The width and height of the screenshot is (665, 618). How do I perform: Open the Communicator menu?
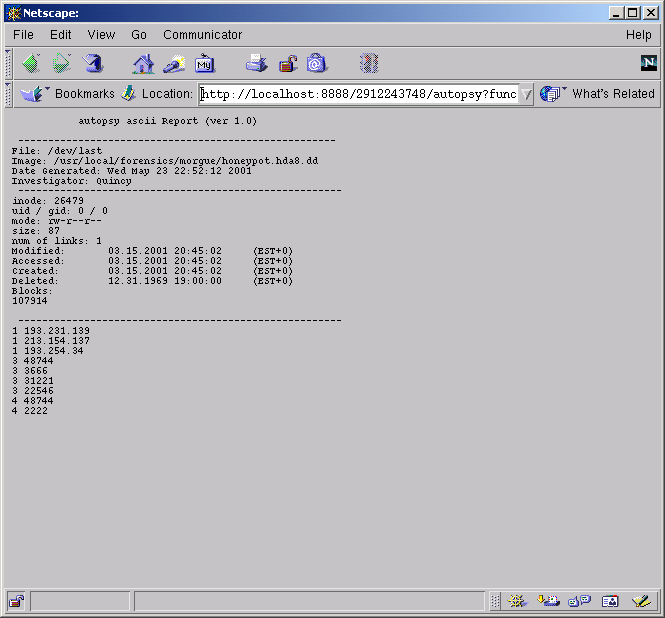pos(202,35)
